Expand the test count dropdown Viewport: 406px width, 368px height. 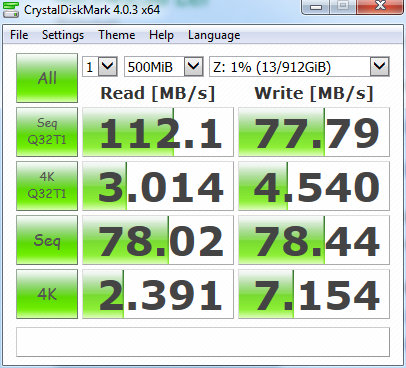pos(100,67)
